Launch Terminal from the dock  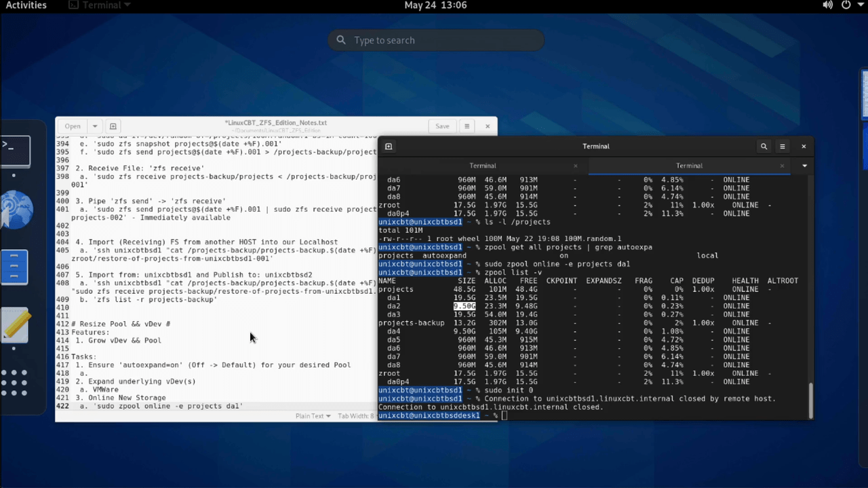(x=15, y=151)
